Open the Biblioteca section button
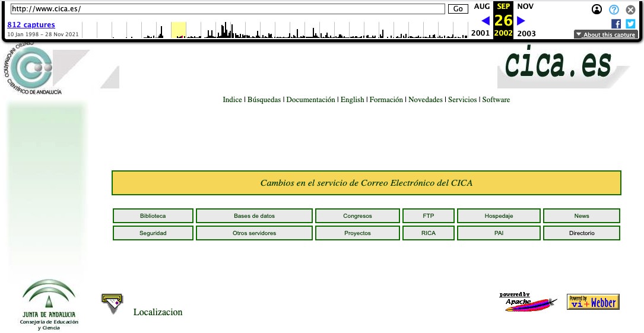 [x=153, y=216]
